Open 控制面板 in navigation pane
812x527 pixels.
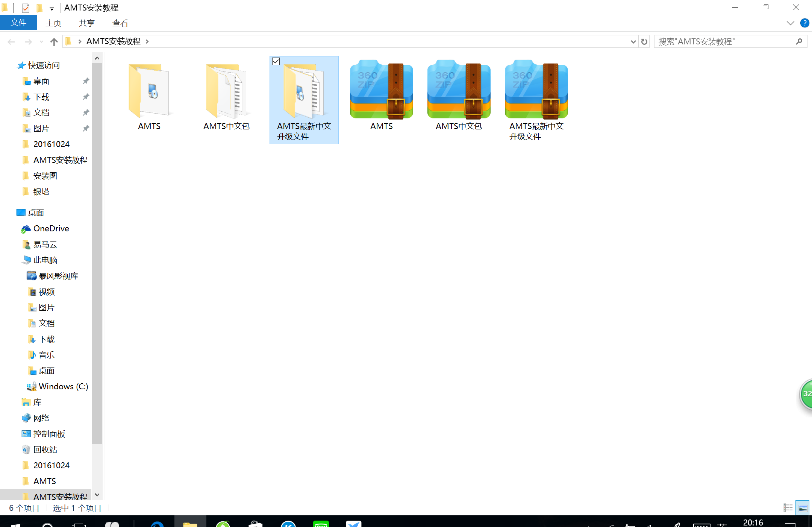44,434
